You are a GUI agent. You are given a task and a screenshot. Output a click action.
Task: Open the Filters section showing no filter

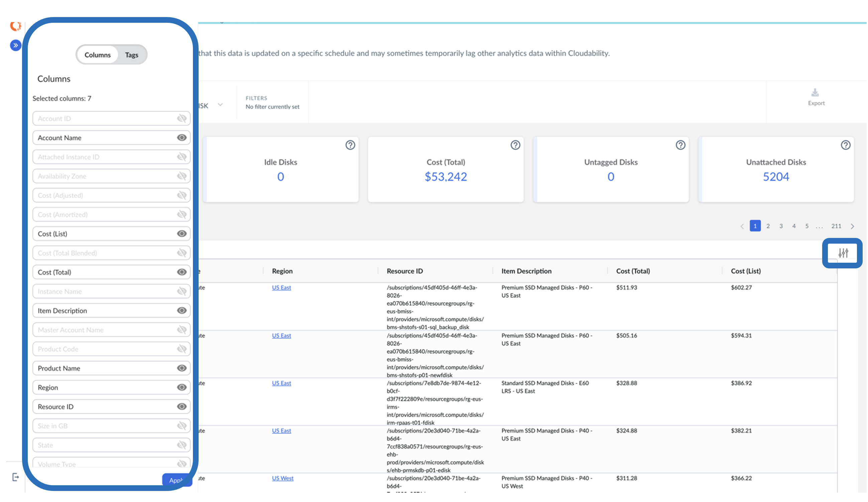point(273,102)
